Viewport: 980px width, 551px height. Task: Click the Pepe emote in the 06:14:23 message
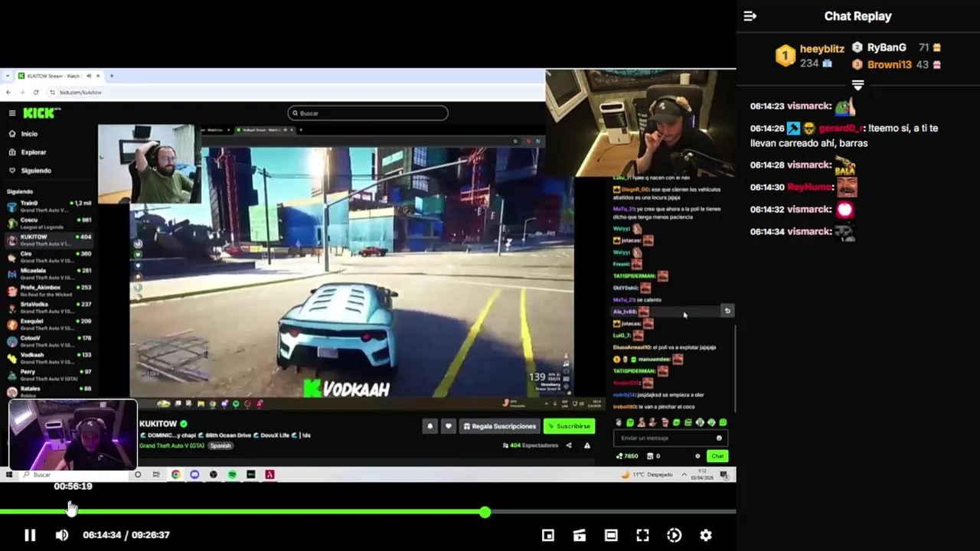[x=844, y=106]
